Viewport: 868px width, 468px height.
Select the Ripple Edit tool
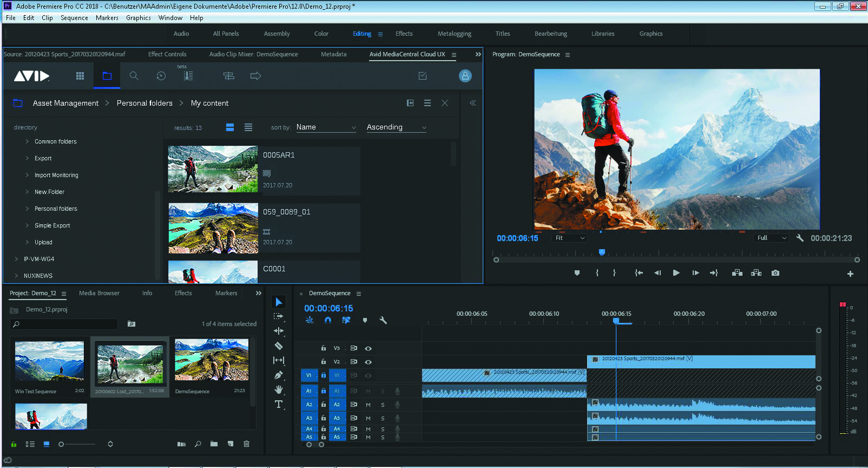279,331
